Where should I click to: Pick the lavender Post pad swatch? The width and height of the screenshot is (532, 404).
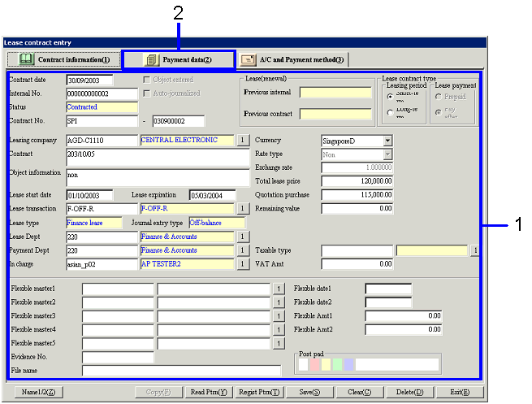[x=348, y=365]
